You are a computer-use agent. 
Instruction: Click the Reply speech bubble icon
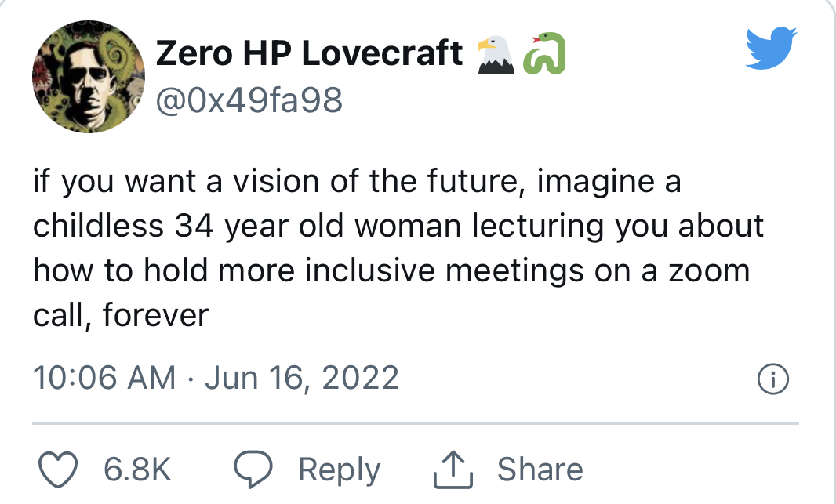[253, 470]
